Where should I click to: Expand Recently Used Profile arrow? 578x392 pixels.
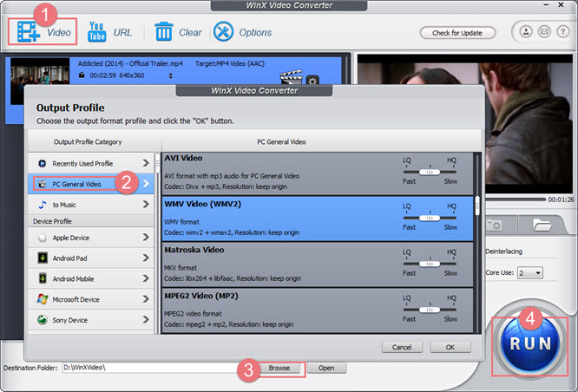146,163
